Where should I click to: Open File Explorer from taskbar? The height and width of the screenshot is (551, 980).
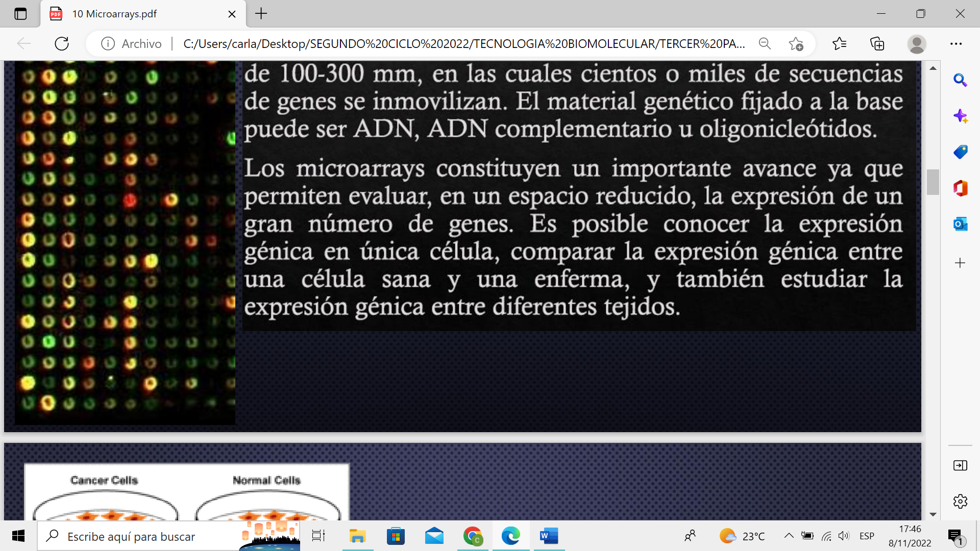click(358, 536)
